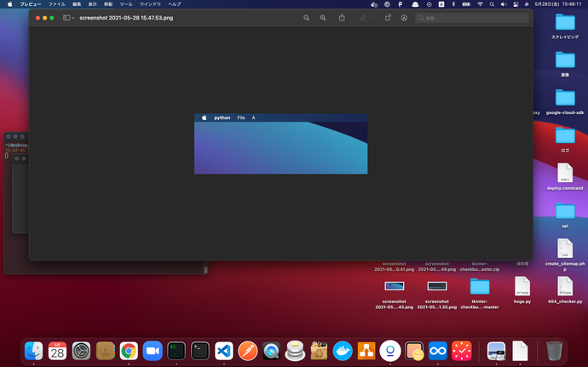
Task: Open the プレビュー app menu
Action: tap(31, 4)
